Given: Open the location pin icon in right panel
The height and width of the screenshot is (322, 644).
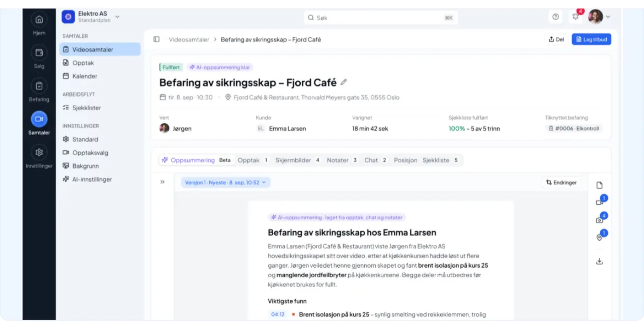Looking at the screenshot, I should click(x=599, y=237).
